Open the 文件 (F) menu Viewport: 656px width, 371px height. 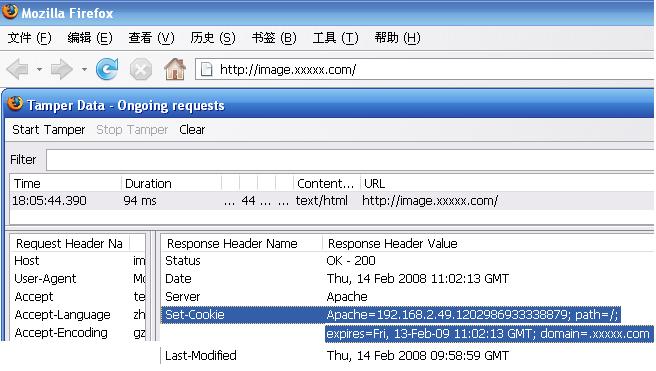(29, 38)
